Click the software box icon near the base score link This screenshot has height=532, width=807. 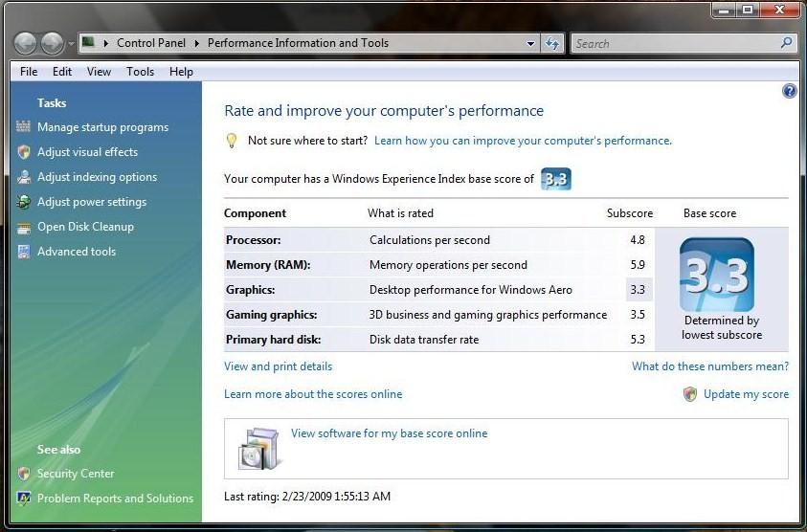click(x=260, y=449)
